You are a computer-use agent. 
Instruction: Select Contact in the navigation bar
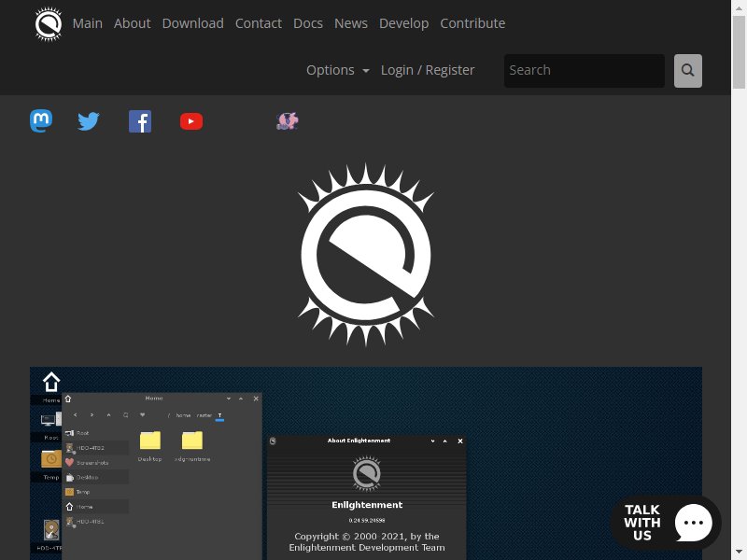(259, 23)
